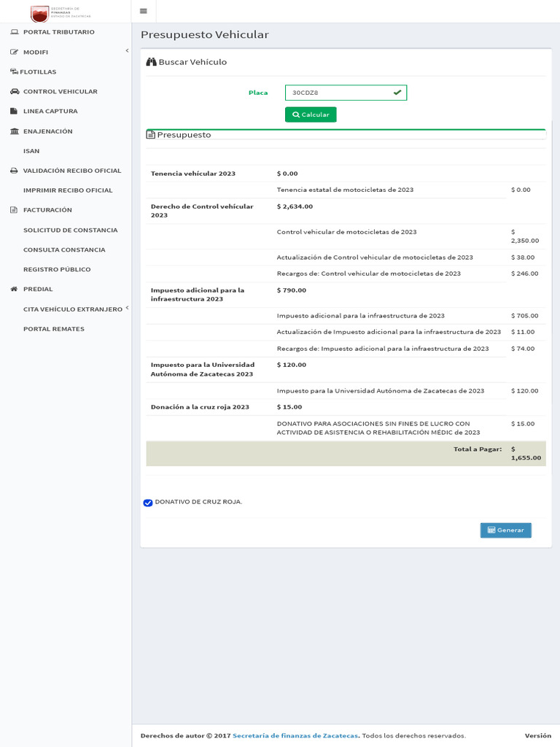Click Derecho de Control vehicular 2023 label
This screenshot has width=560, height=747.
(202, 211)
